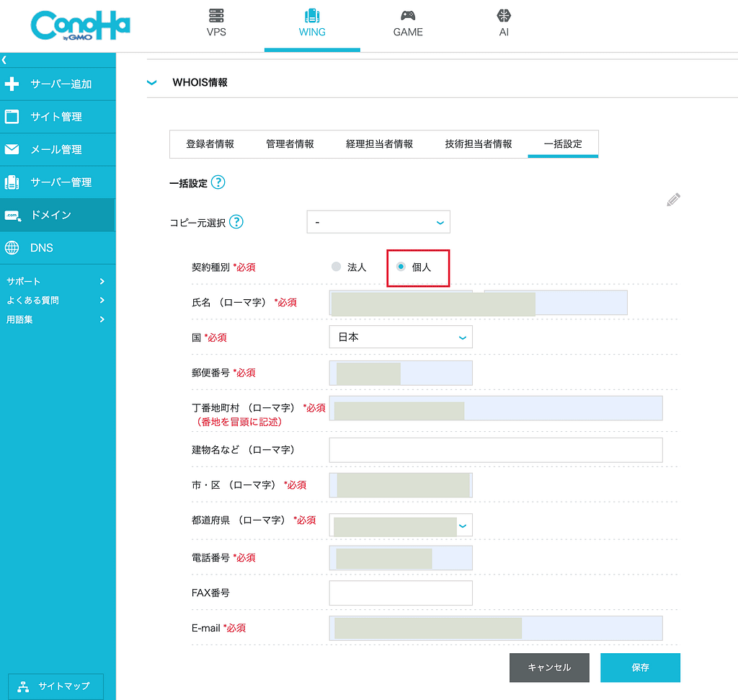This screenshot has width=738, height=700.
Task: Switch to the 登録者情報 tab
Action: [209, 143]
